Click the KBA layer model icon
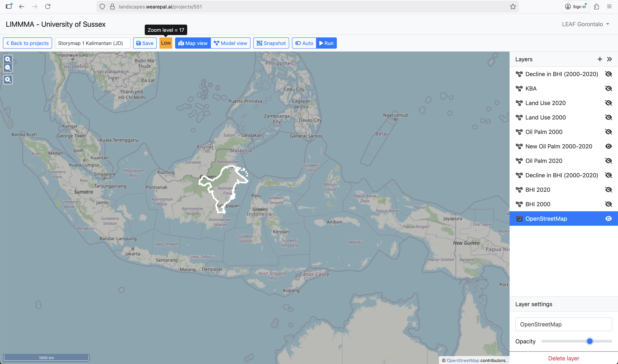 (x=519, y=89)
